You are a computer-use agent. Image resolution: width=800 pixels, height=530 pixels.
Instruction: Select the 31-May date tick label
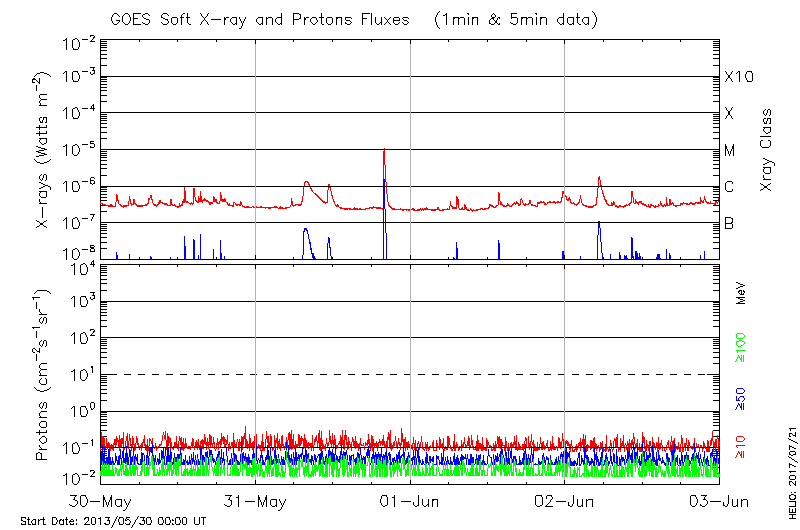pyautogui.click(x=256, y=499)
